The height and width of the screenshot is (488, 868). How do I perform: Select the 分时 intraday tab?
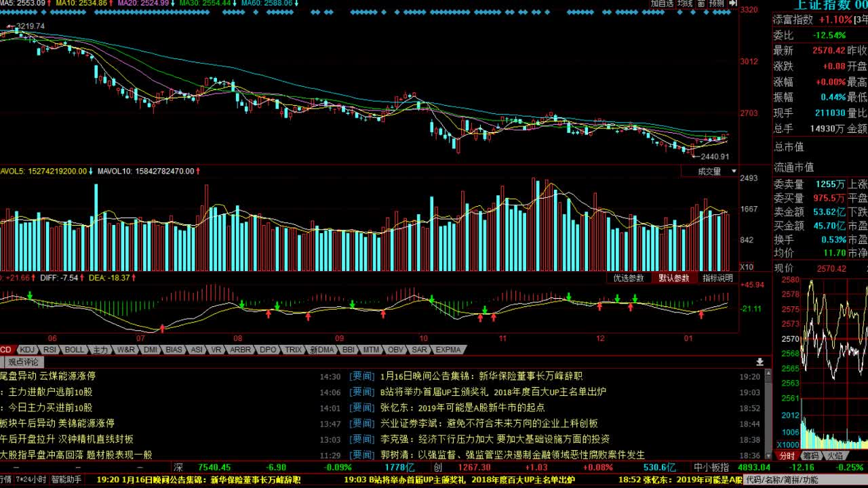787,455
